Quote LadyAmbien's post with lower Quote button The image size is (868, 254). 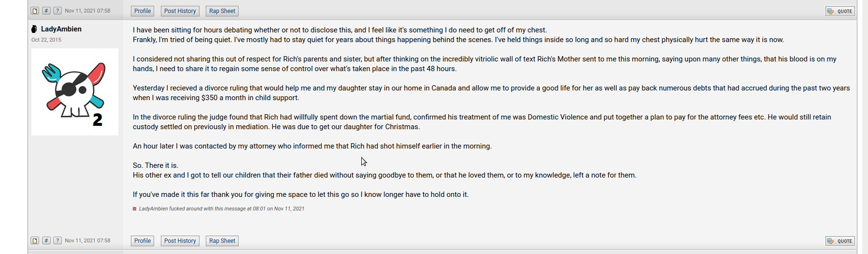click(x=840, y=241)
